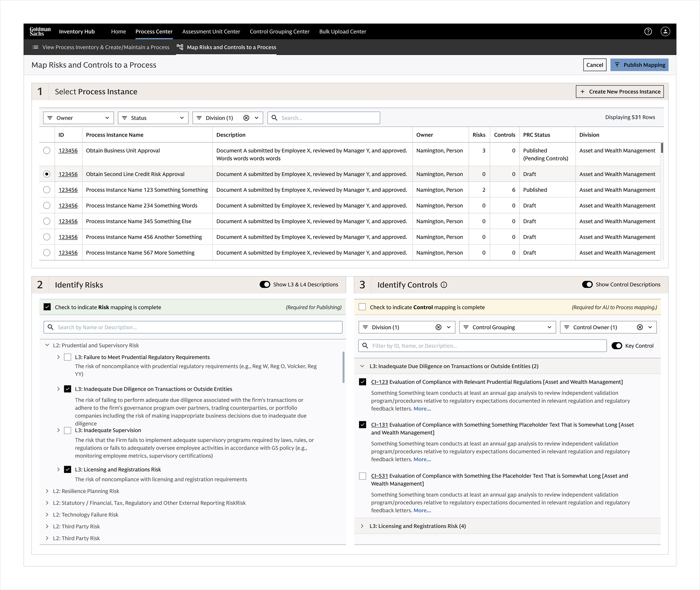Click the help question mark icon
The width and height of the screenshot is (700, 590).
[x=648, y=31]
